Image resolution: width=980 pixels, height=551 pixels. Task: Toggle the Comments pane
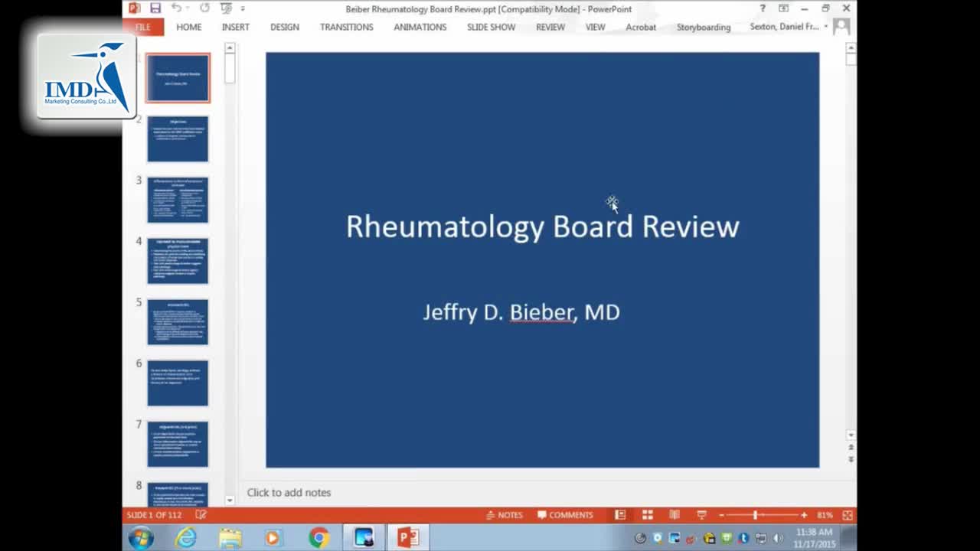tap(565, 515)
